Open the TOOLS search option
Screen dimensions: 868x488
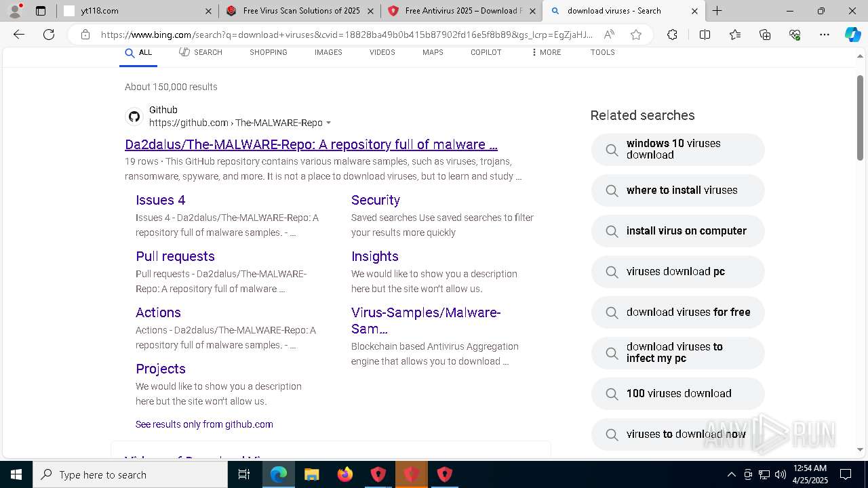tap(603, 52)
